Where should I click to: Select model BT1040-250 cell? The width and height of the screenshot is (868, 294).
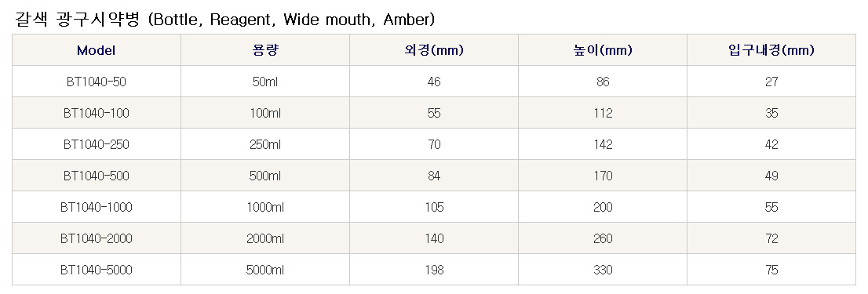(97, 144)
